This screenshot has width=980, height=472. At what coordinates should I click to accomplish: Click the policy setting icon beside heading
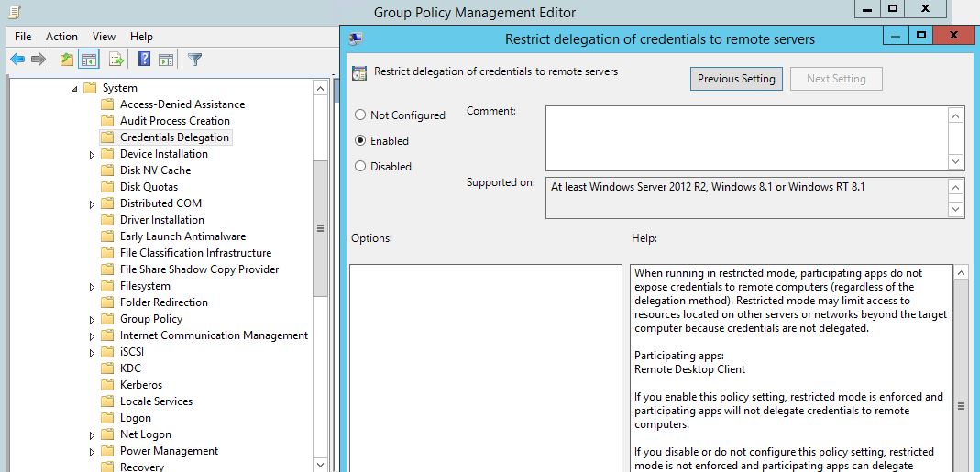pos(358,72)
